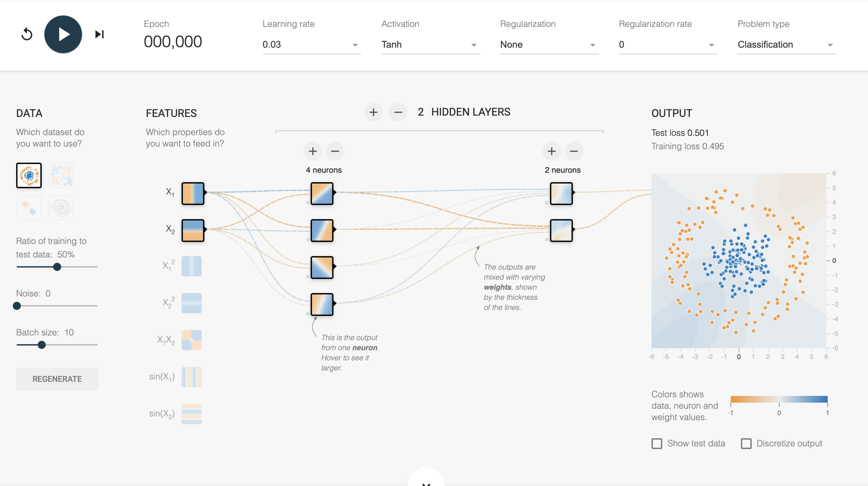
Task: Click the output scatter plot heatmap
Action: [738, 261]
